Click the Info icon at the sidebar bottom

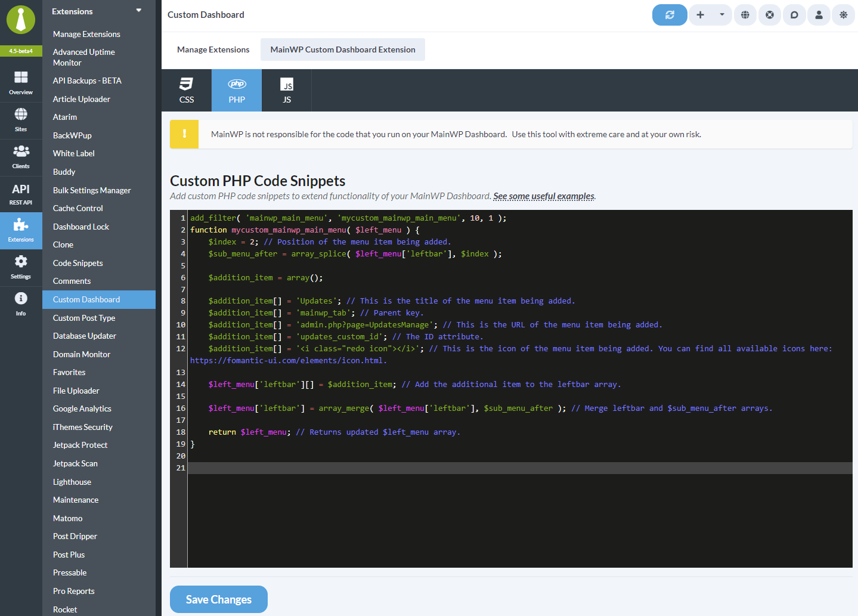click(21, 301)
